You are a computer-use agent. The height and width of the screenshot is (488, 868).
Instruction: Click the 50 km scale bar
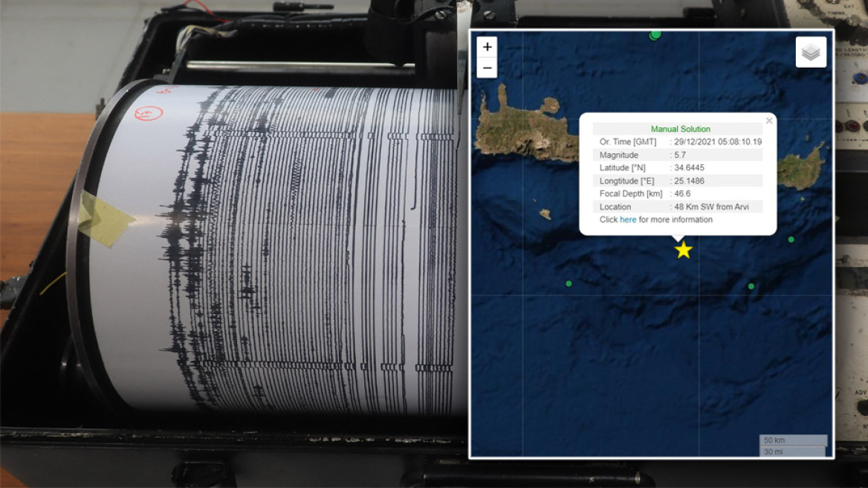coord(792,440)
